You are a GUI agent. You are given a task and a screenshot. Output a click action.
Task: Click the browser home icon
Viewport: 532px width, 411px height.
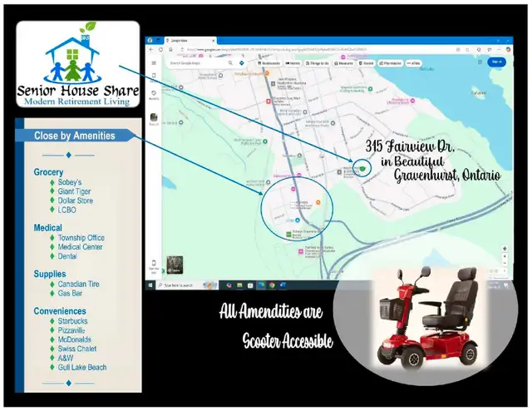(170, 50)
